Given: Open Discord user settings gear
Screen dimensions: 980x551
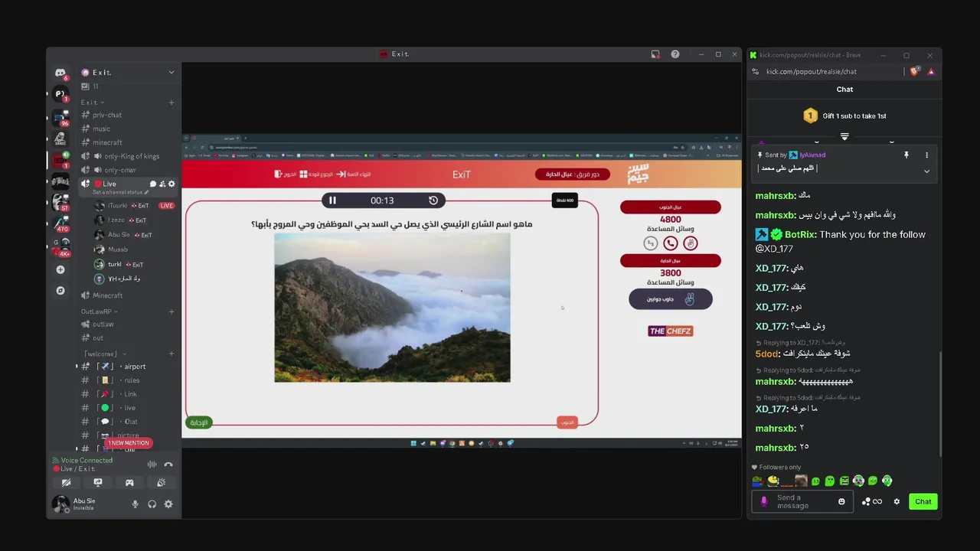Looking at the screenshot, I should click(x=168, y=504).
